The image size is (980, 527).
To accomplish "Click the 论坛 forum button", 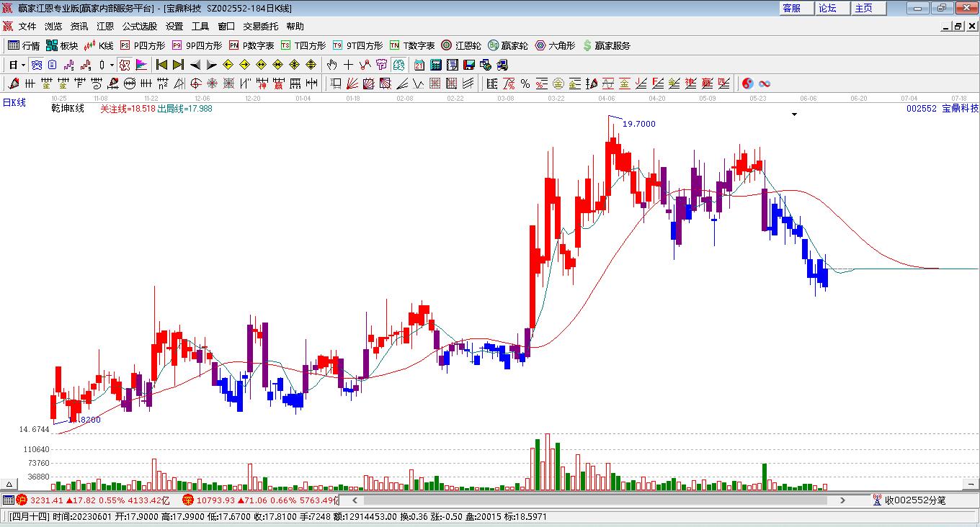I will [833, 8].
